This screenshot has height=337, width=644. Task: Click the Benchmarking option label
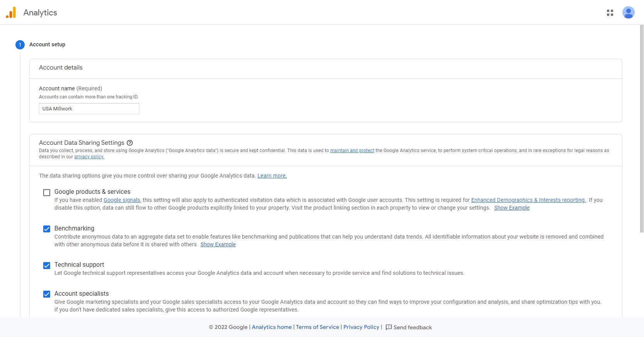tap(74, 229)
